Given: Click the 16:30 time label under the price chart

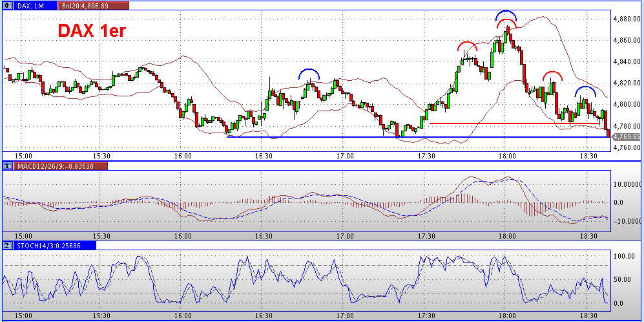Looking at the screenshot, I should tap(264, 156).
